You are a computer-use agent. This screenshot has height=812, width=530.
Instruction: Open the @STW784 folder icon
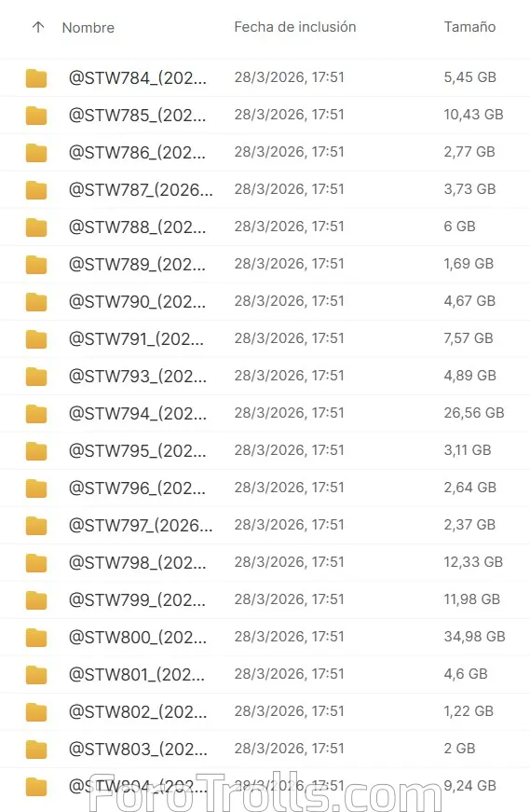click(36, 77)
